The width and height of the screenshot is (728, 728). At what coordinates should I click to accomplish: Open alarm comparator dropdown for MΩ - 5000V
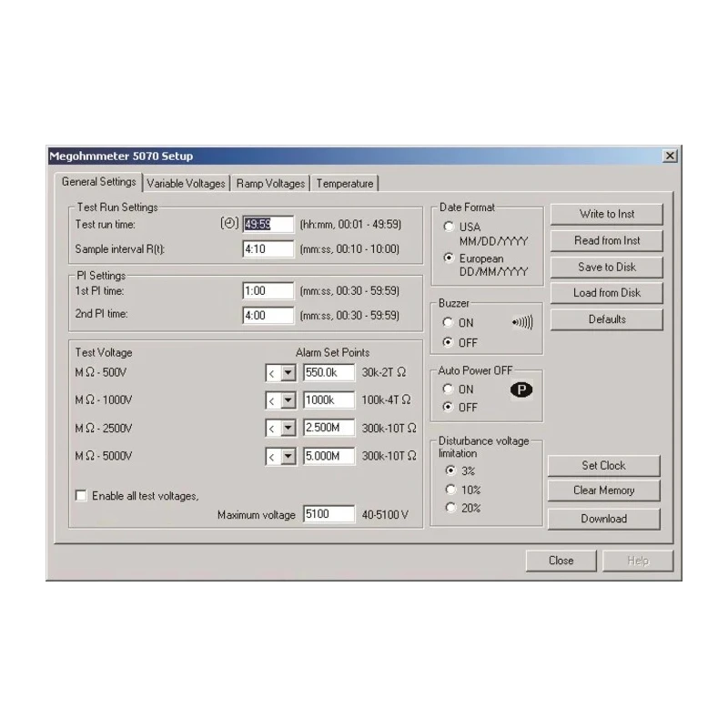288,456
